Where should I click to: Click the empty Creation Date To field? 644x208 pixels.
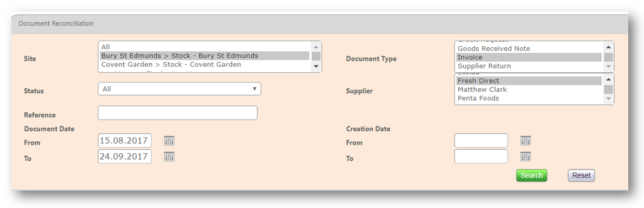[x=481, y=156]
